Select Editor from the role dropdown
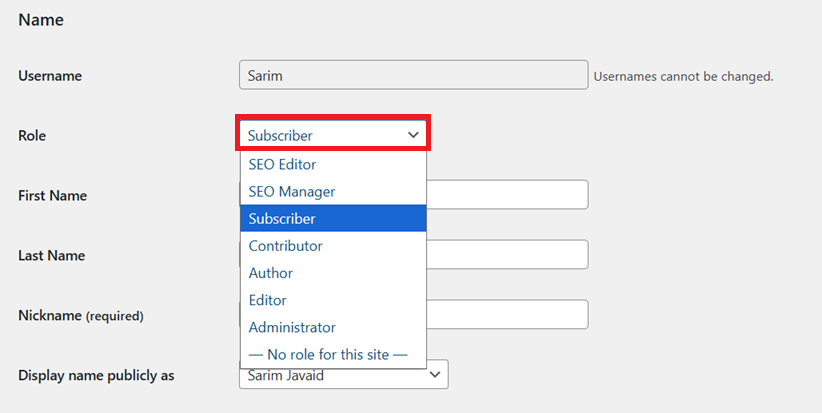 point(333,300)
